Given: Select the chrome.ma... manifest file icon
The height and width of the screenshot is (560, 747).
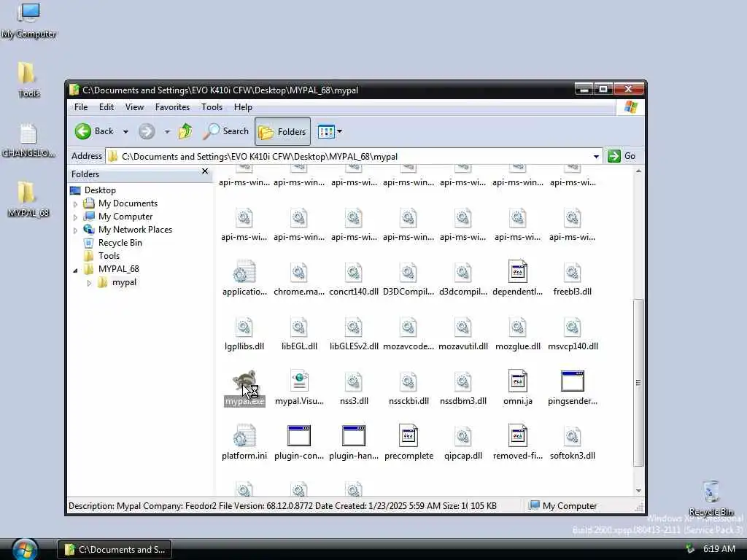Looking at the screenshot, I should [299, 272].
